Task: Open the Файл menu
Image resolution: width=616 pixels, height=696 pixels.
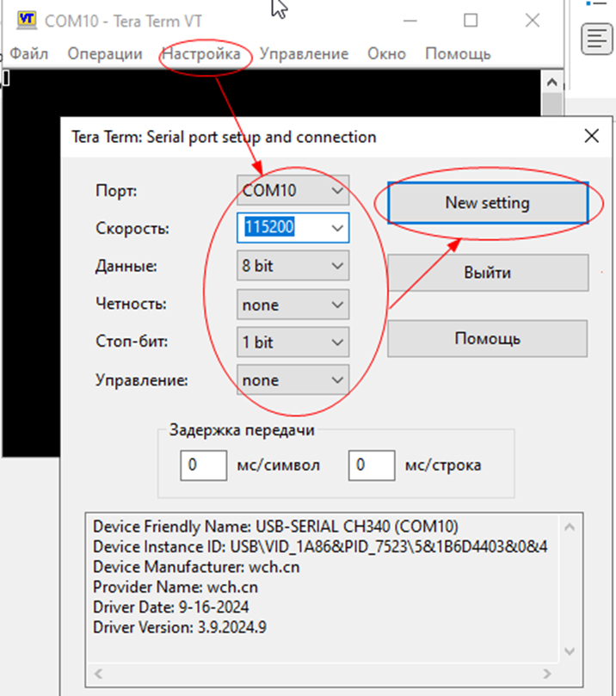Action: pyautogui.click(x=28, y=53)
